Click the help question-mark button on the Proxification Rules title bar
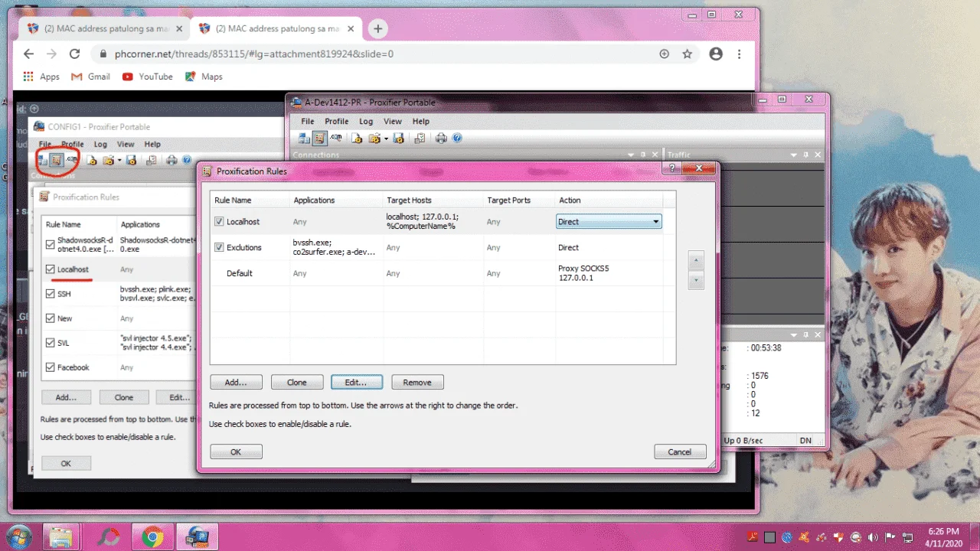Image resolution: width=980 pixels, height=551 pixels. pos(673,168)
